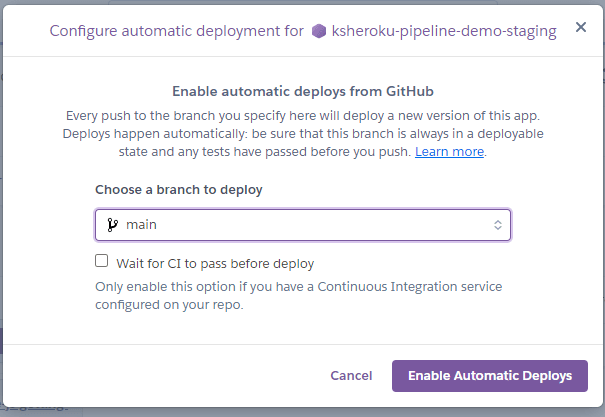Click the git branch icon beside main
Viewport: 605px width, 417px height.
(x=112, y=225)
